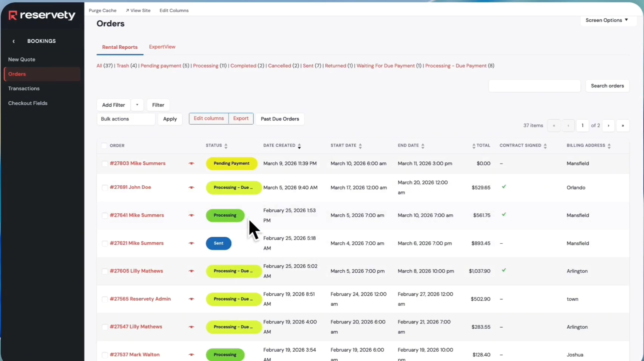Sort by Start Date column arrows
This screenshot has width=644, height=361.
[360, 146]
